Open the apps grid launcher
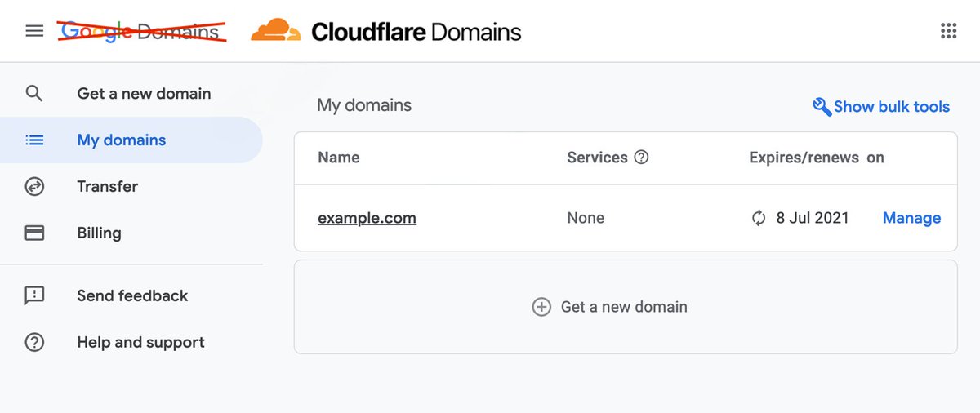 point(948,31)
